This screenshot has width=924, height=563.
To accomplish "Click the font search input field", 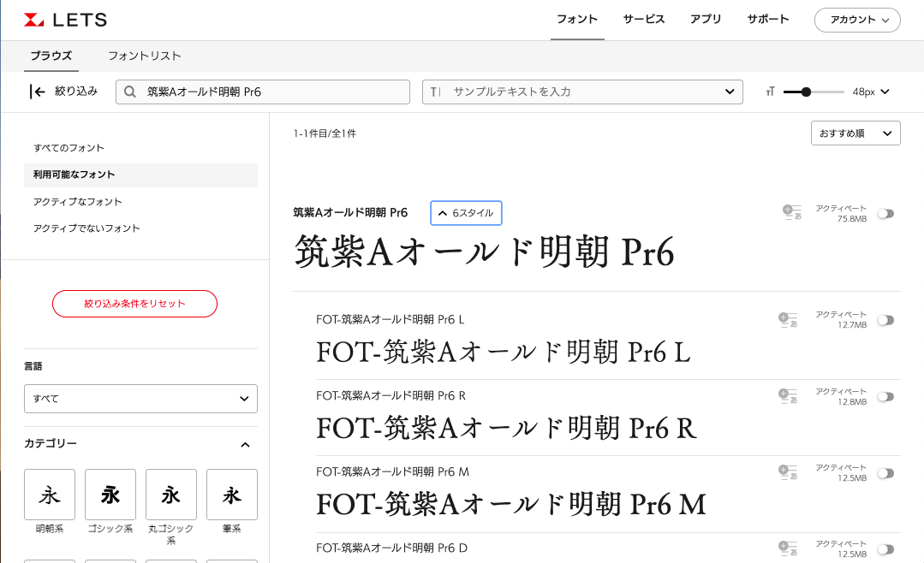I will click(x=263, y=92).
